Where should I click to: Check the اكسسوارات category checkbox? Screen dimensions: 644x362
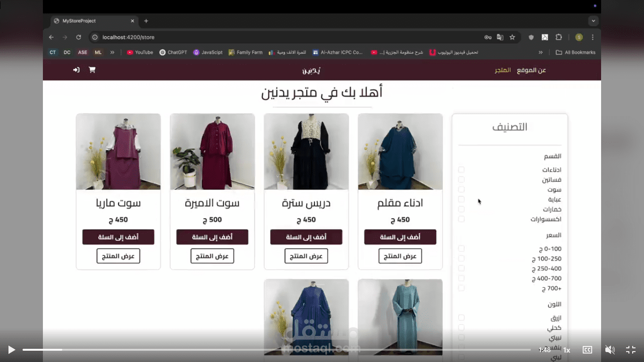tap(462, 219)
